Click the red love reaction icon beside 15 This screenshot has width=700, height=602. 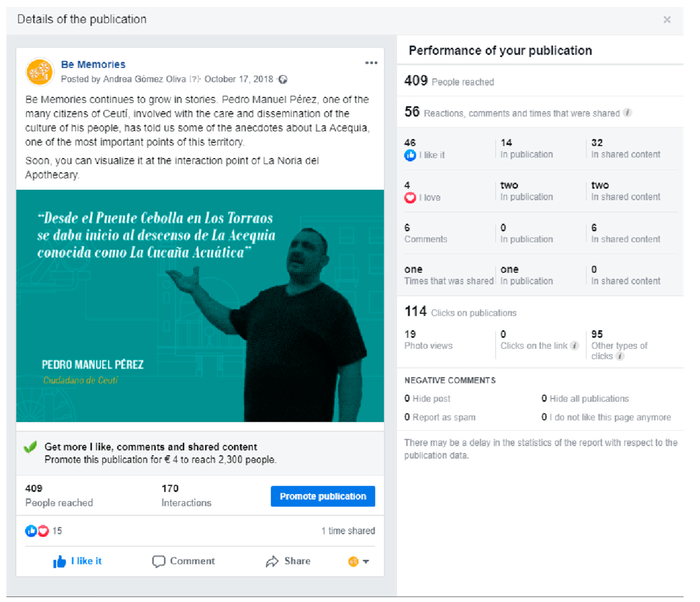tap(43, 531)
